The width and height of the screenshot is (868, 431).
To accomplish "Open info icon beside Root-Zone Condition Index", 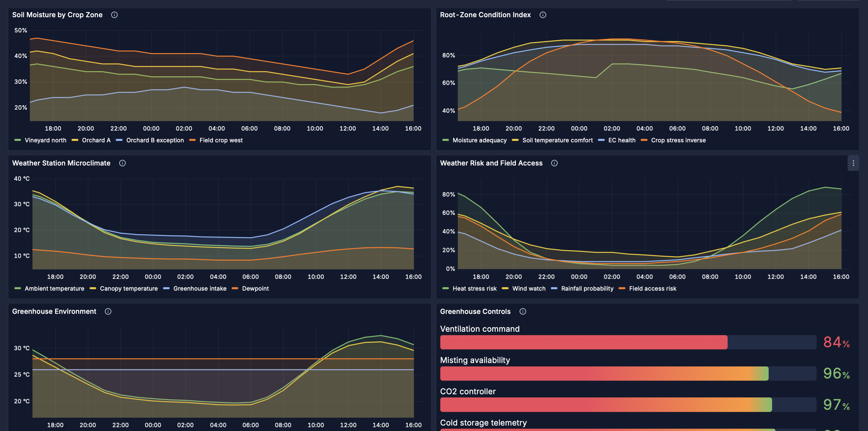I will [x=542, y=15].
